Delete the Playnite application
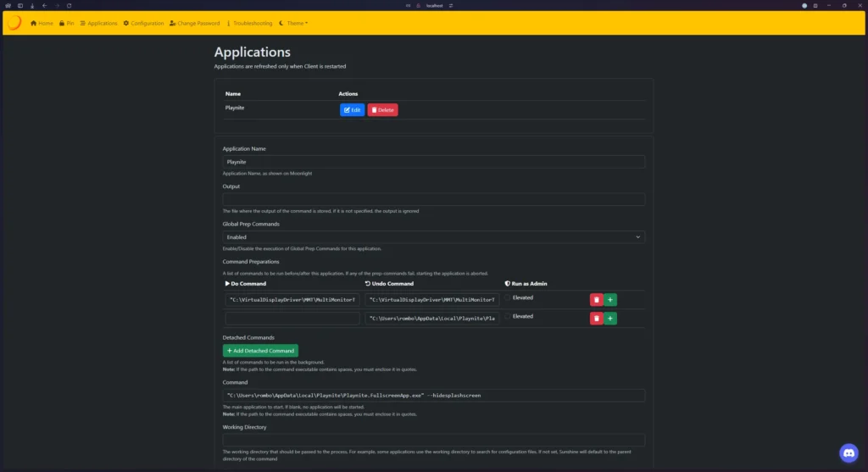 tap(382, 109)
